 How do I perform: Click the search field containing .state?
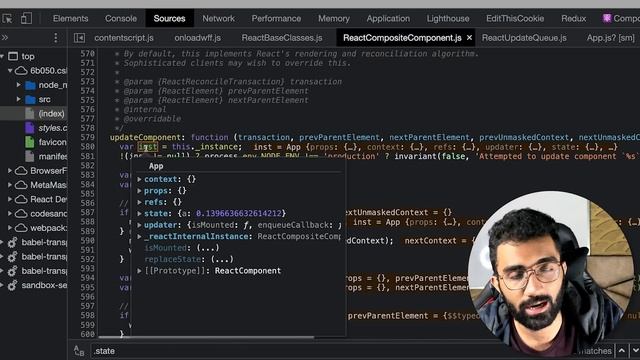327,351
